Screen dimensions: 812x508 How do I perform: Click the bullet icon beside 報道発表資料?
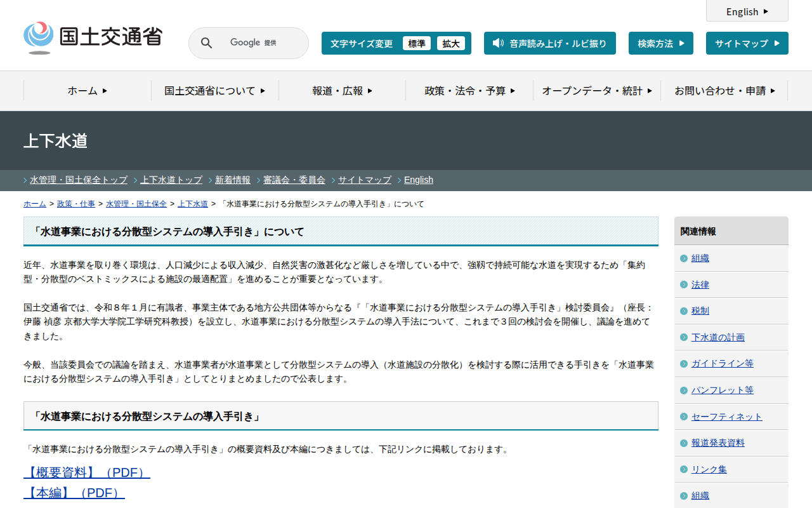click(683, 443)
